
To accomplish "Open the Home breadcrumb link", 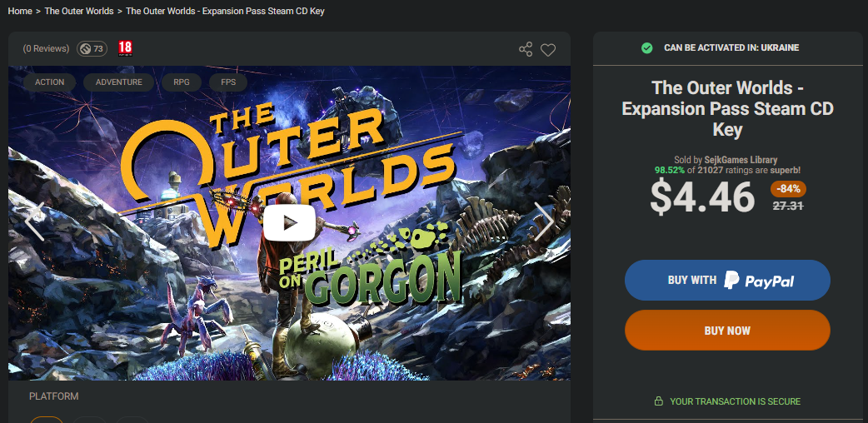I will [20, 11].
